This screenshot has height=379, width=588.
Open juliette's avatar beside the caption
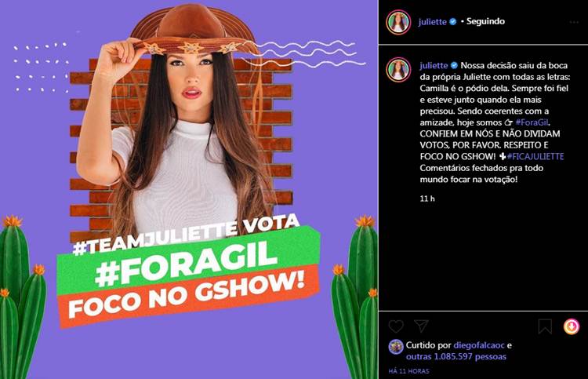coord(397,70)
